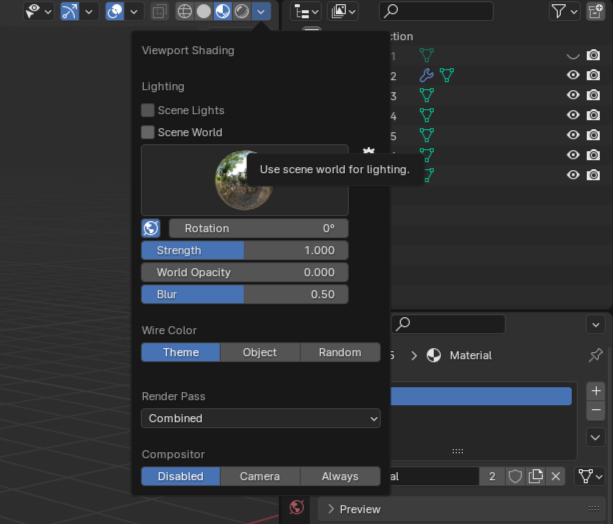Click the mesh data icon in row 4

coord(427,115)
